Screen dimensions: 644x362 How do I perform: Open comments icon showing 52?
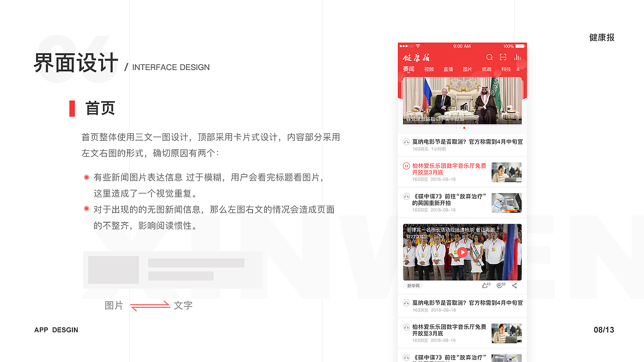(501, 286)
